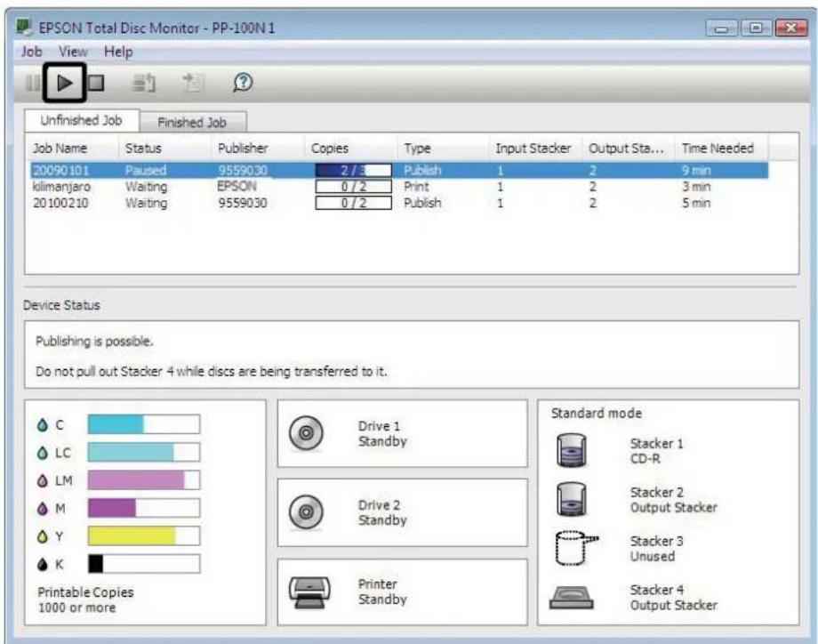Click the Drive 2 disc icon

point(306,512)
